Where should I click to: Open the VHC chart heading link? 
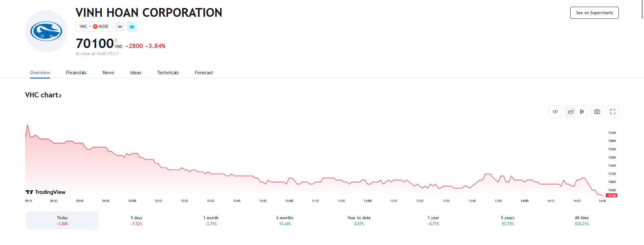pos(43,95)
